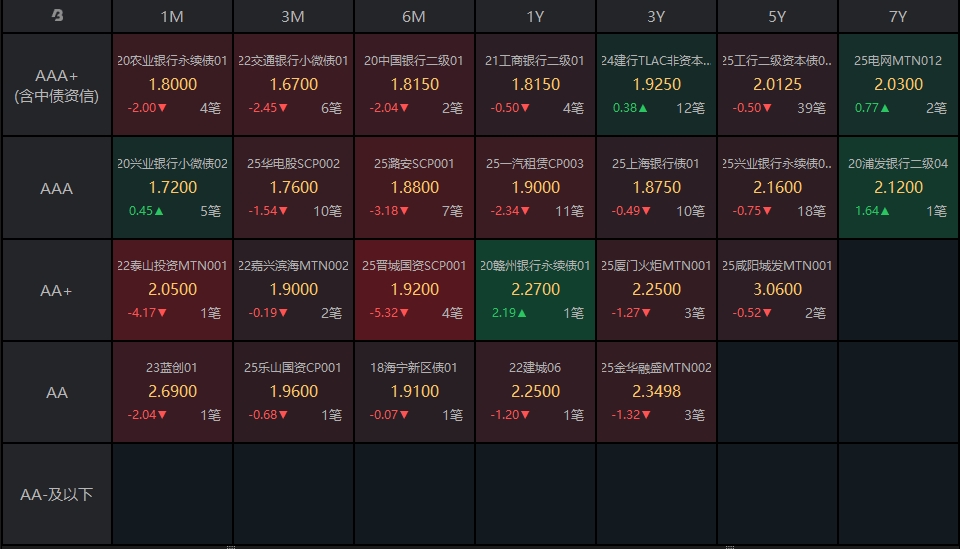Click the 1.9250 yield value
The image size is (960, 549).
pyautogui.click(x=656, y=84)
